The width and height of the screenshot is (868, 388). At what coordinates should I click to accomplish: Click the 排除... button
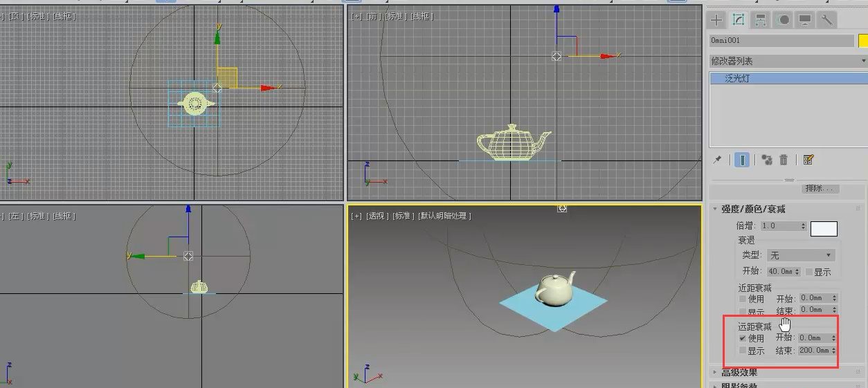click(821, 189)
